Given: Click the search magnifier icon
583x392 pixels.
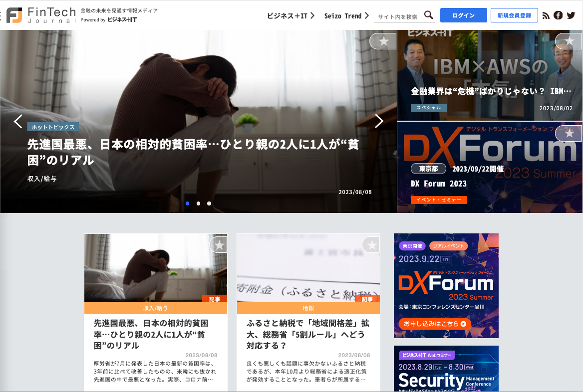Looking at the screenshot, I should pos(428,15).
